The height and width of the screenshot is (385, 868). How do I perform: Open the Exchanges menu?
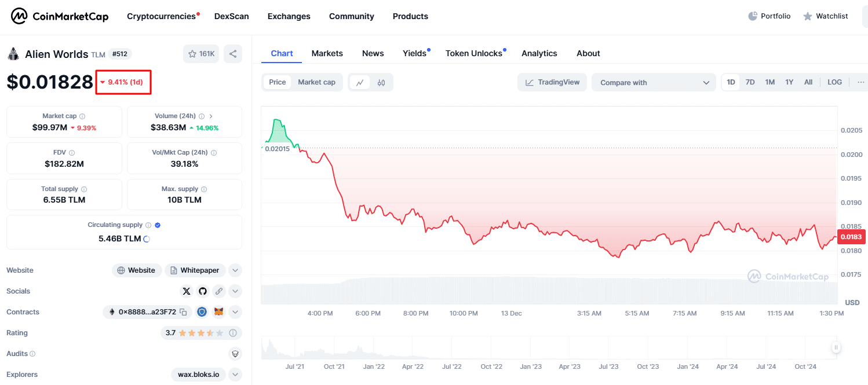[289, 16]
